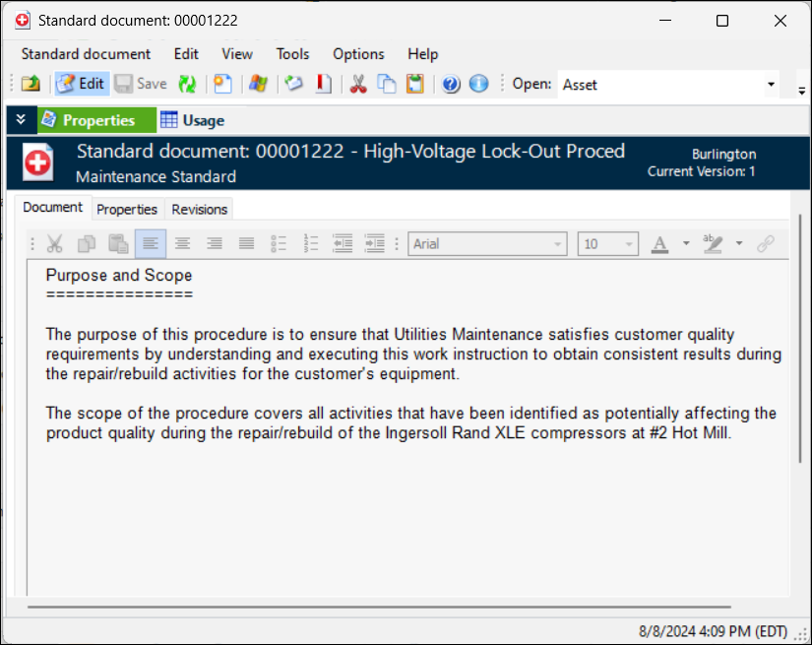The height and width of the screenshot is (645, 812).
Task: Toggle bulleted list formatting
Action: (279, 243)
